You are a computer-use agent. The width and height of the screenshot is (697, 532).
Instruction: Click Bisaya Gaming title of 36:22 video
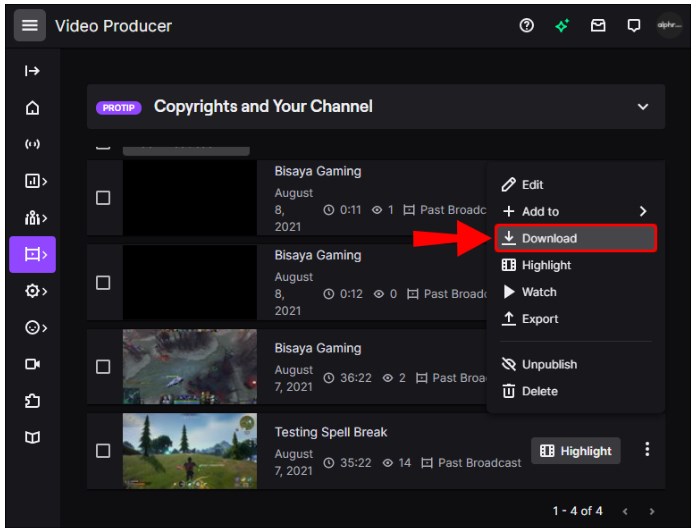point(318,348)
